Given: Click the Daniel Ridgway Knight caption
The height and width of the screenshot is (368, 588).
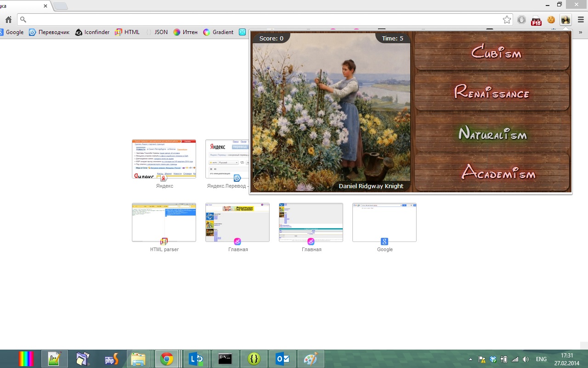Looking at the screenshot, I should pyautogui.click(x=371, y=186).
